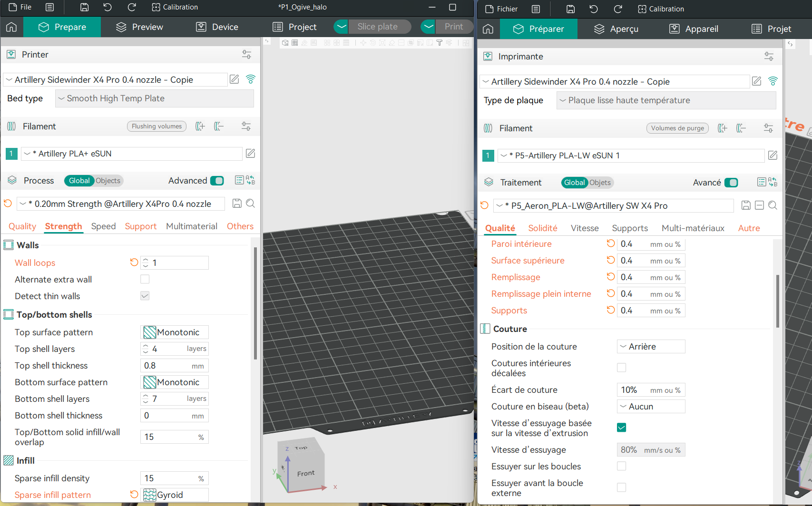Switch to the Speed tab
This screenshot has height=506, width=812.
point(103,226)
